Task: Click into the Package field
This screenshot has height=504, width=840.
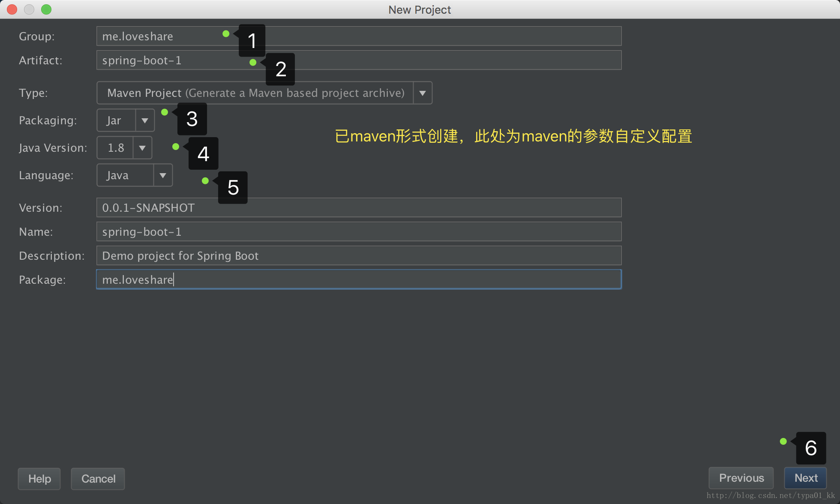Action: pos(358,280)
